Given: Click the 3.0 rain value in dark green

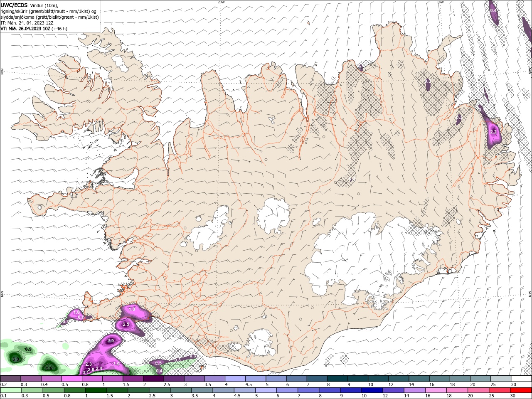Looking at the screenshot, I should [x=16, y=359].
